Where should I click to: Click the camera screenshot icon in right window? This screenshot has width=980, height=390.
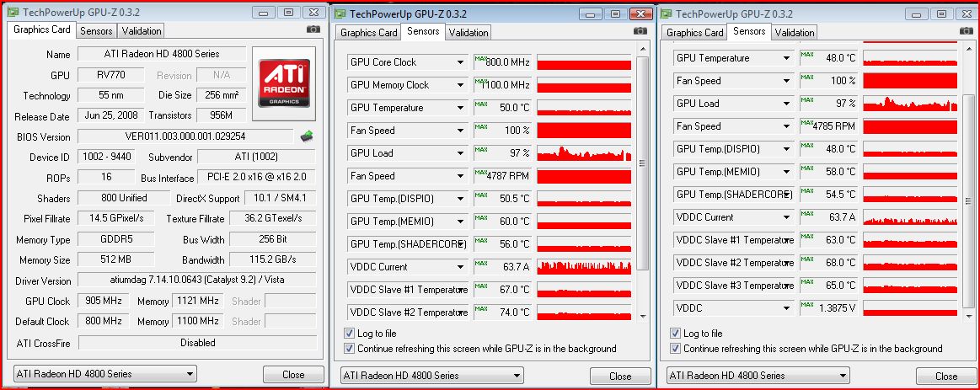tap(967, 30)
